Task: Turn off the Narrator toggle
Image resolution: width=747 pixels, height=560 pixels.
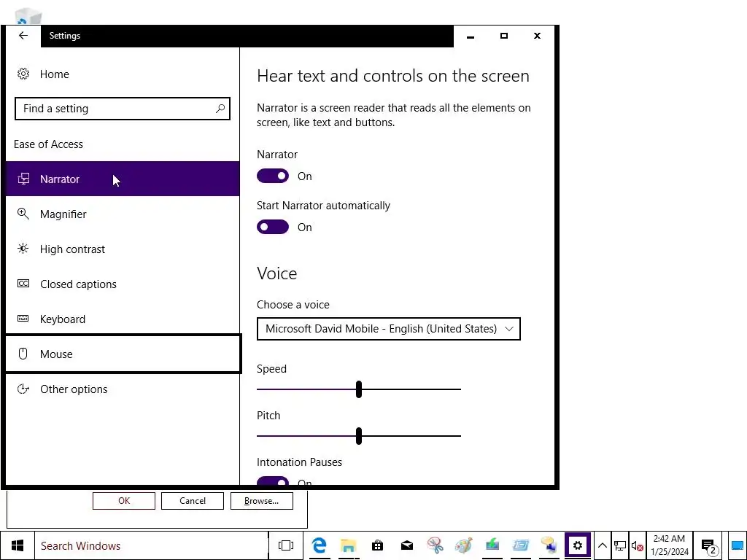Action: [273, 176]
